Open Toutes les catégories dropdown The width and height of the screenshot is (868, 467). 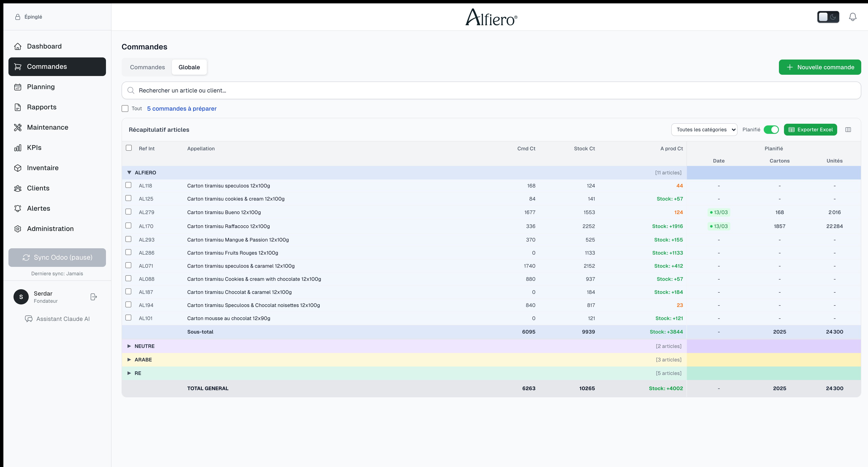704,130
